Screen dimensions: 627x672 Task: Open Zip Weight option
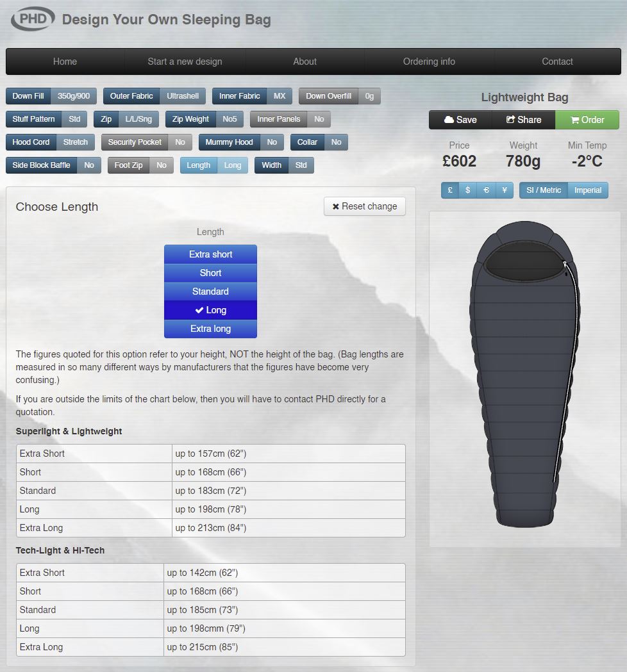[x=205, y=119]
